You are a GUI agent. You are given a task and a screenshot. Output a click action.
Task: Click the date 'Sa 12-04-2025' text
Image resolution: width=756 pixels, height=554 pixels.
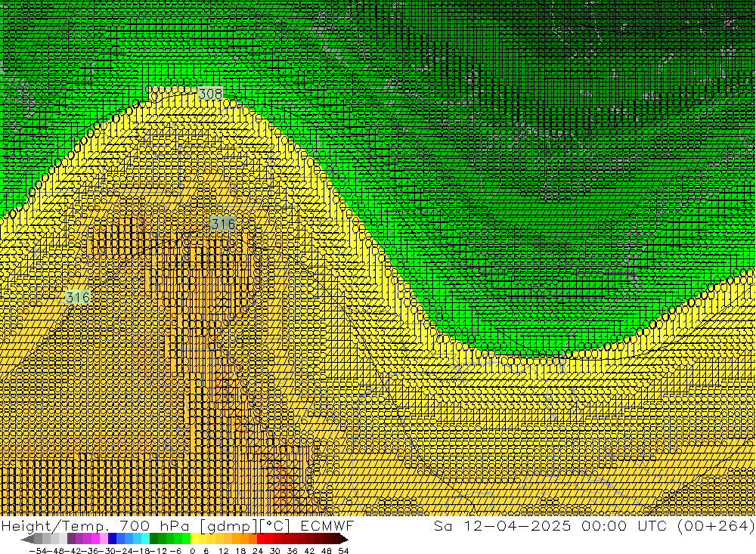pos(503,525)
